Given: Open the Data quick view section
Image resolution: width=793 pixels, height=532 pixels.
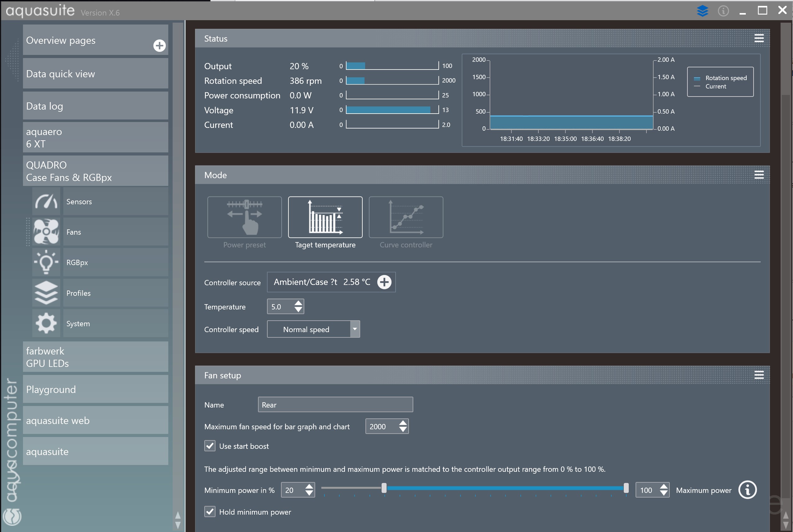Looking at the screenshot, I should (95, 74).
